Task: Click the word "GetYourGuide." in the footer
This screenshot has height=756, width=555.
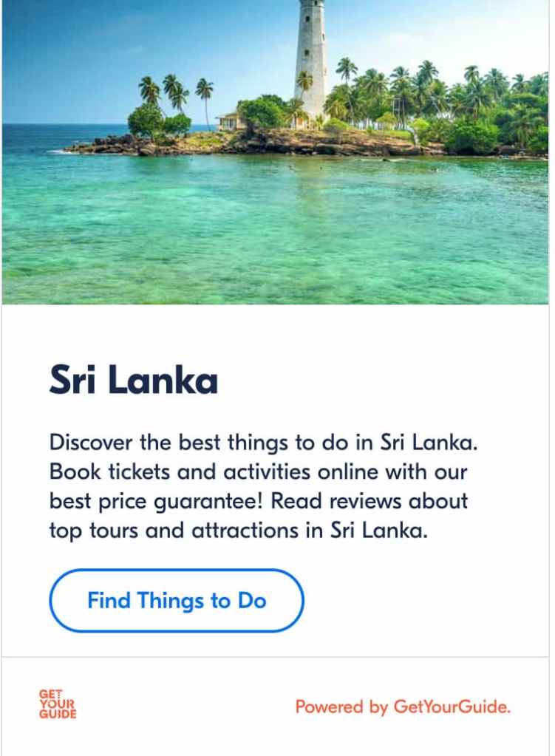Action: pos(452,707)
